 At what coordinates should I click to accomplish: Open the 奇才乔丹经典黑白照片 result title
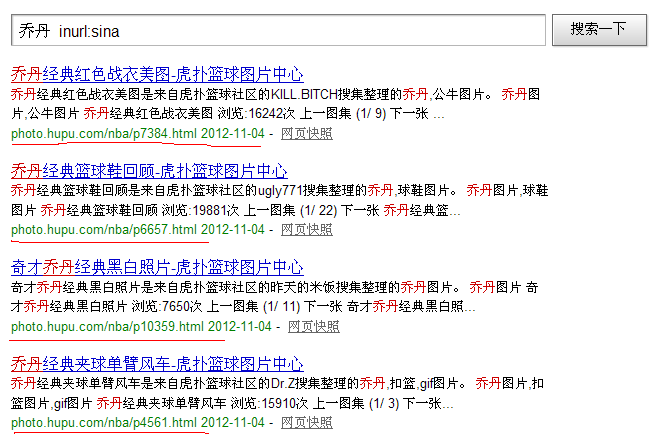pos(157,267)
